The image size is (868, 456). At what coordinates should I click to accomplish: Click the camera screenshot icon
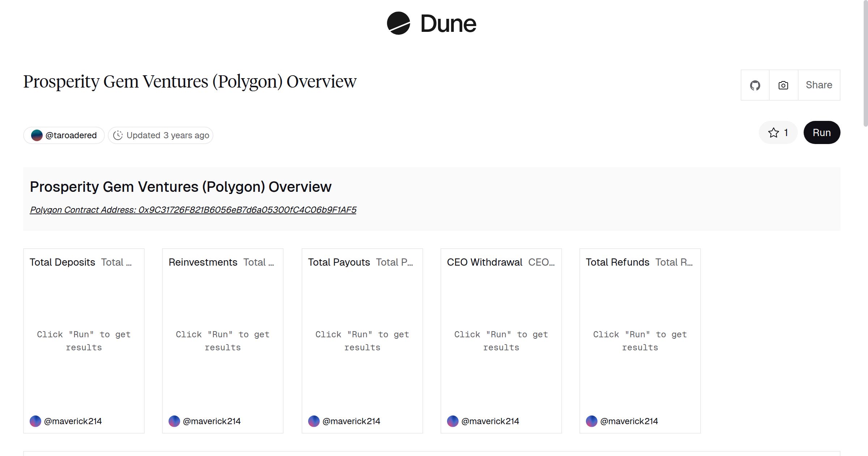click(x=783, y=85)
